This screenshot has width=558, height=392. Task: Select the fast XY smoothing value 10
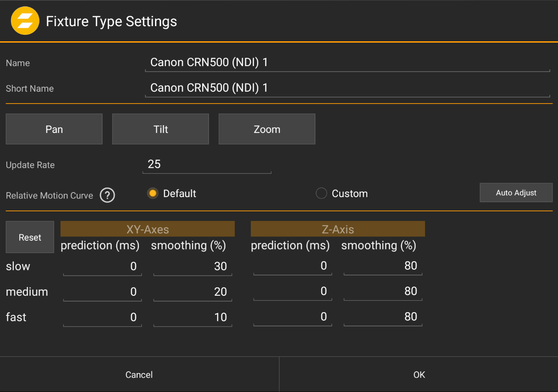click(193, 317)
